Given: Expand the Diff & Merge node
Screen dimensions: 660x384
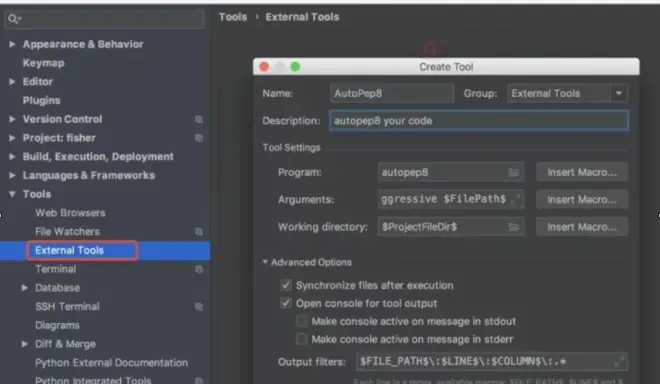Looking at the screenshot, I should coord(25,344).
